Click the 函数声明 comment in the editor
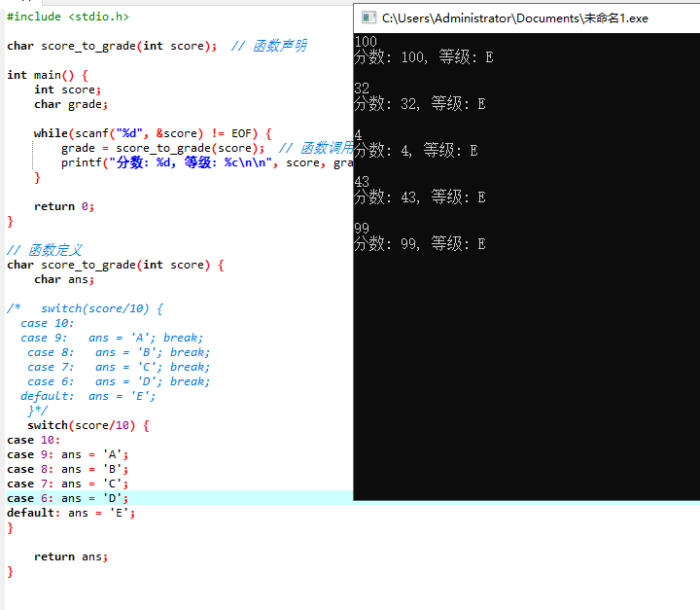700x610 pixels. [268, 46]
